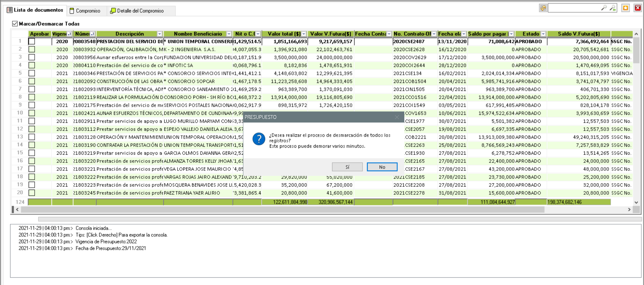This screenshot has height=285, width=644.
Task: Open the Nombre Beneficiario filter dropdown
Action: 229,34
